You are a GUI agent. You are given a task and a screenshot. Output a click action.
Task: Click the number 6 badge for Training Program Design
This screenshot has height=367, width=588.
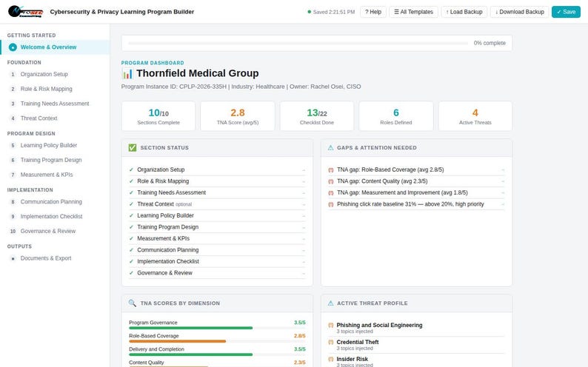click(x=13, y=161)
